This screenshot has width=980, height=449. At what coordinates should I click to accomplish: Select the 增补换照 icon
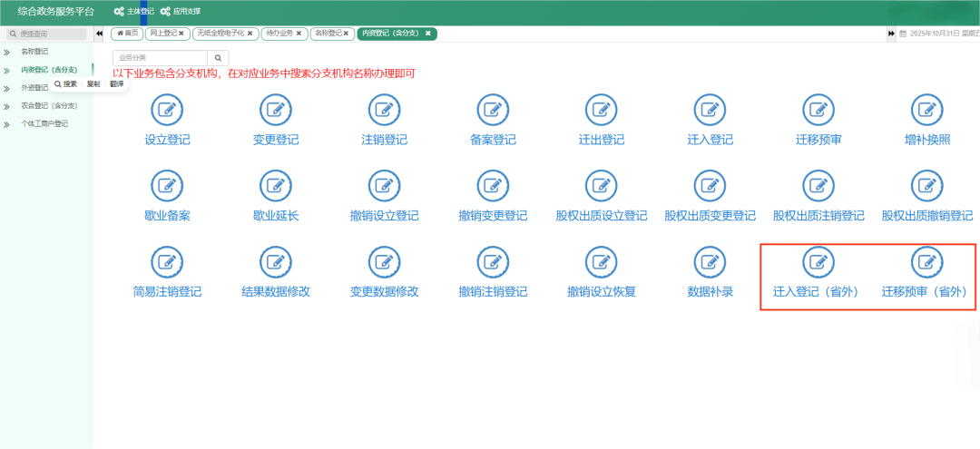click(x=926, y=110)
